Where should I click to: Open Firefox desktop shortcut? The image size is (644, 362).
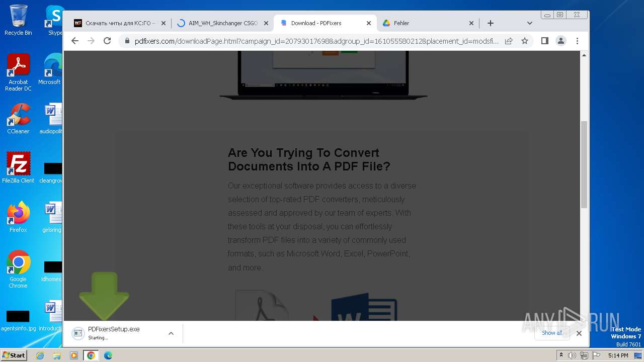[x=18, y=217]
